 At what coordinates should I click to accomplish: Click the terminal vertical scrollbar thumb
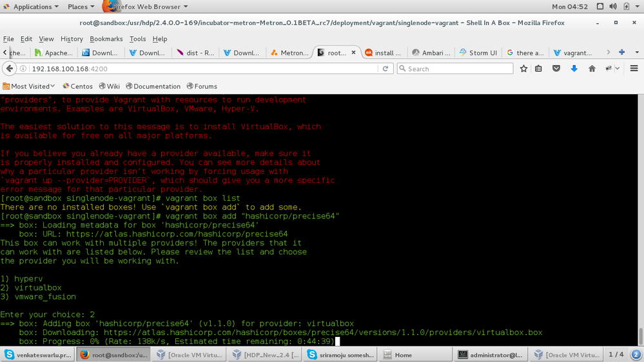pyautogui.click(x=640, y=336)
